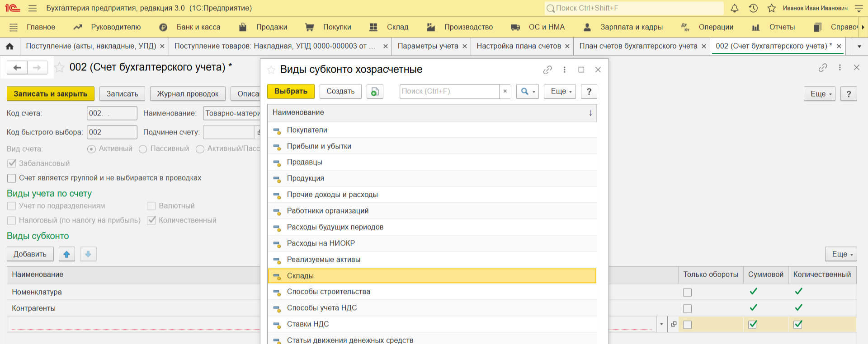This screenshot has height=344, width=868.
Task: Star the Виды субконто dialog as favorite
Action: click(x=271, y=70)
